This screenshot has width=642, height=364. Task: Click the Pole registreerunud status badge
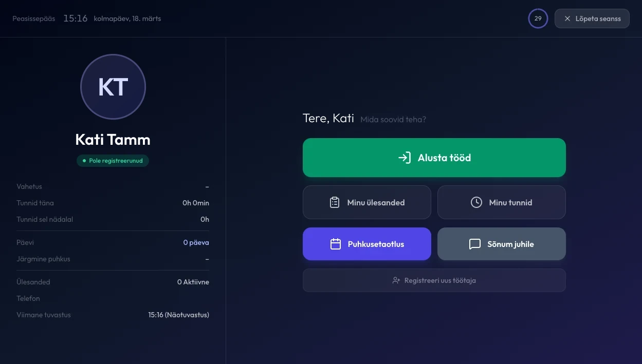(x=113, y=161)
